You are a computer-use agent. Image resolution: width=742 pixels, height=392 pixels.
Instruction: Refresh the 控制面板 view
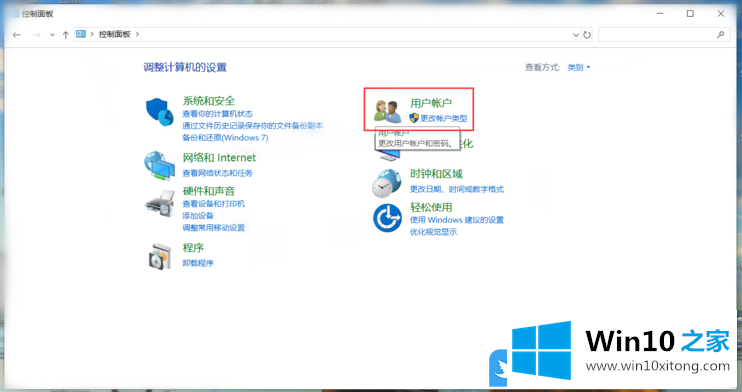pyautogui.click(x=587, y=35)
